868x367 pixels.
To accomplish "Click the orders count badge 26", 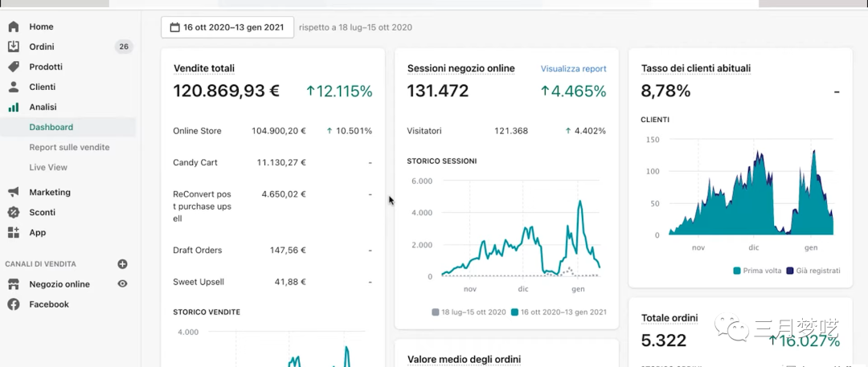I will pyautogui.click(x=124, y=47).
